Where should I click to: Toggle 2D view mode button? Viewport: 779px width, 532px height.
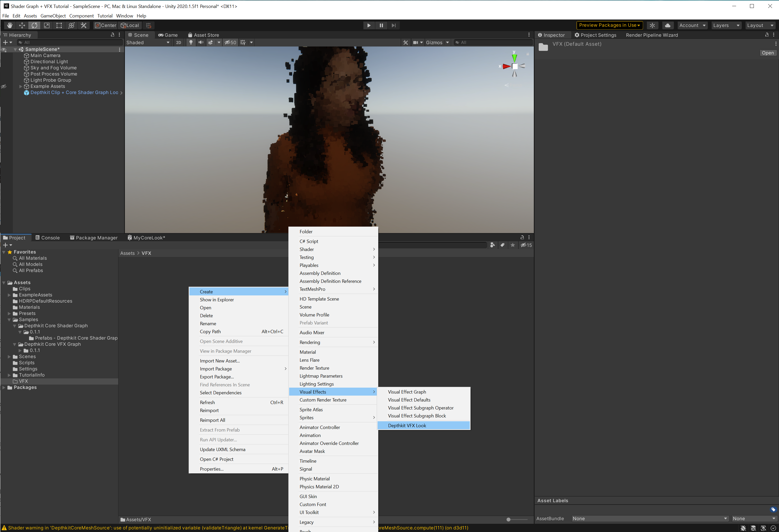click(178, 43)
